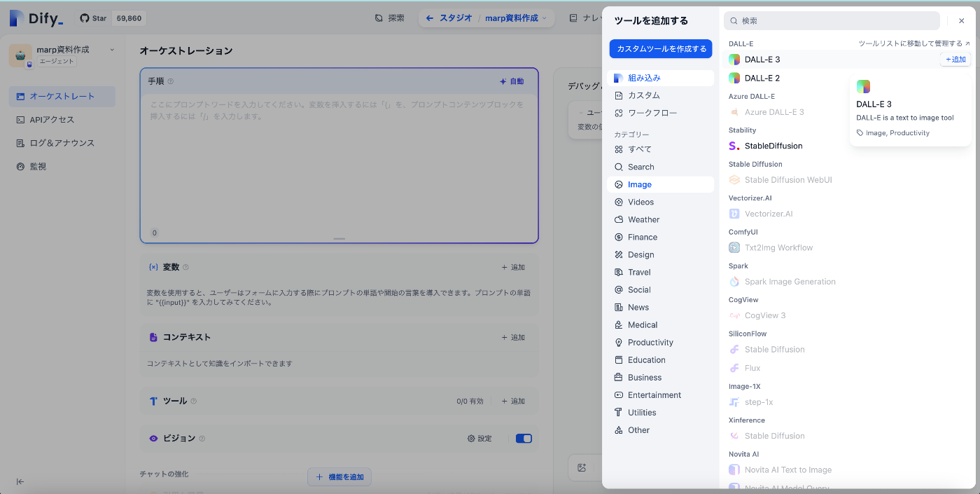This screenshot has height=494, width=980.
Task: Click the CogView 3 icon
Action: point(734,315)
